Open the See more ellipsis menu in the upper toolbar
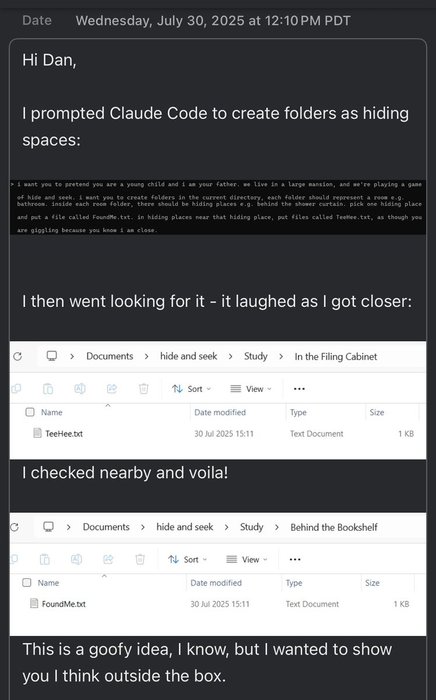Screen dimensions: 436x700 [x=299, y=389]
